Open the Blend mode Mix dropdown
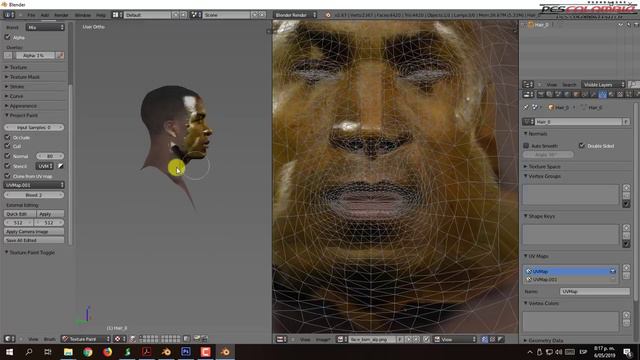 coord(45,27)
